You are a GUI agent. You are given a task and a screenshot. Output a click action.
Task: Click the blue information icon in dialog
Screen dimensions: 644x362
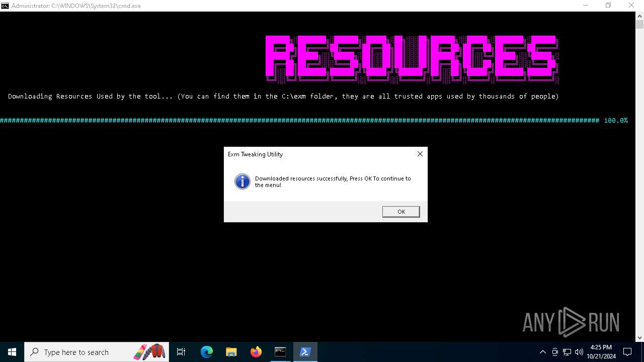[242, 182]
